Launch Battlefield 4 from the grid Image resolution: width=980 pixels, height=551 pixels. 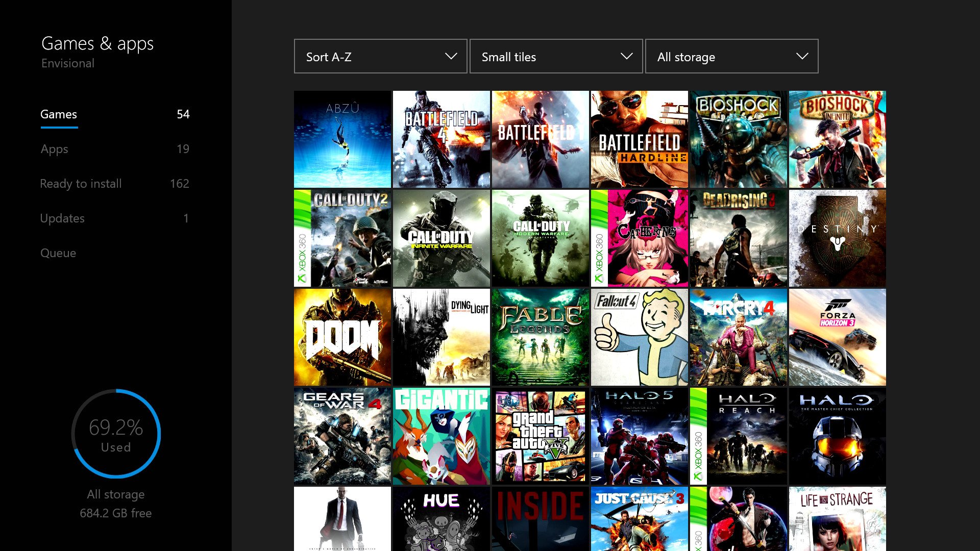[441, 139]
